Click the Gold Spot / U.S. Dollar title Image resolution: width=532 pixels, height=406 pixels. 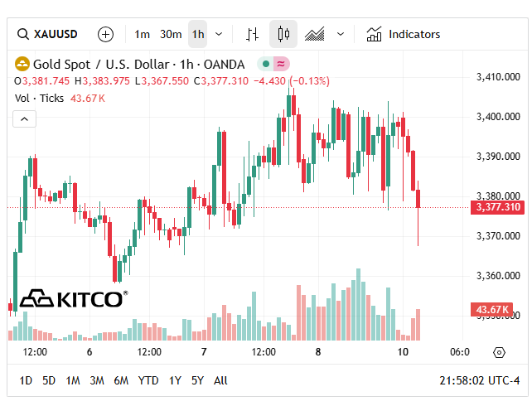138,64
